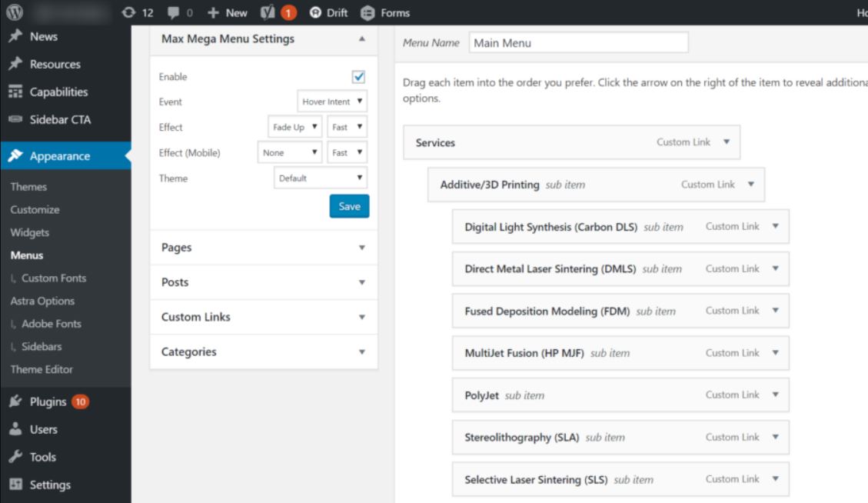
Task: Click the Yoast notification badge
Action: click(288, 13)
